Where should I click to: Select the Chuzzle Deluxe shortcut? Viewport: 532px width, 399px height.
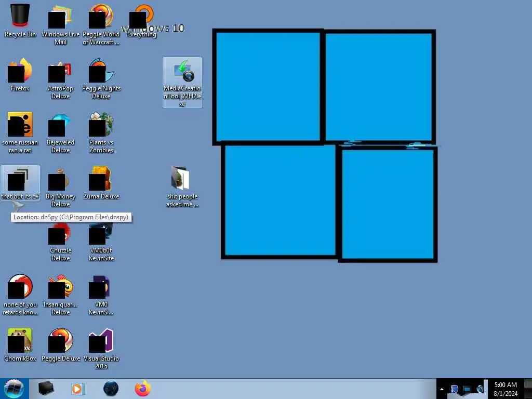tap(60, 242)
